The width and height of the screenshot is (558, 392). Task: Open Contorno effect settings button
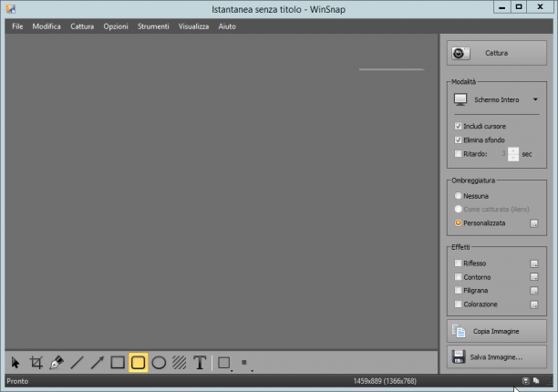pyautogui.click(x=534, y=277)
